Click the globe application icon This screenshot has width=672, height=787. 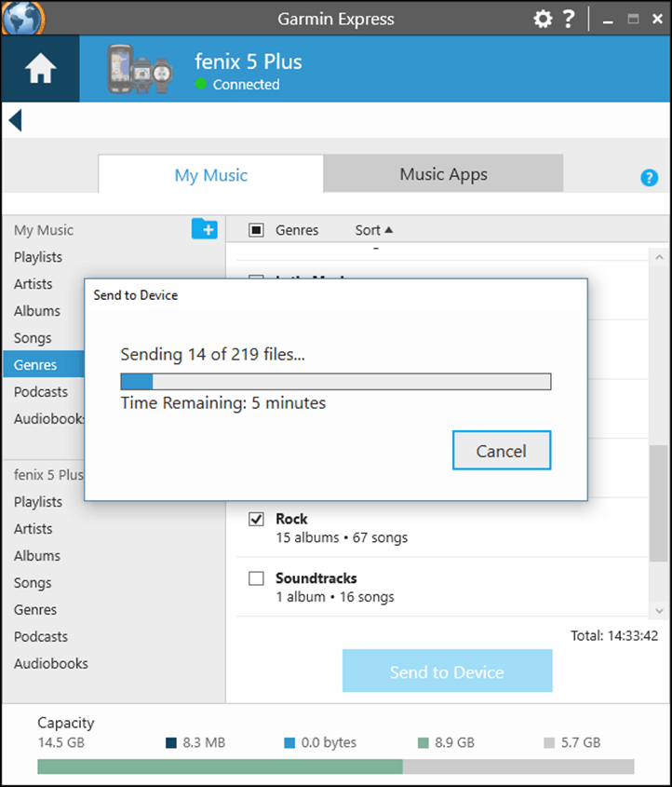[22, 18]
